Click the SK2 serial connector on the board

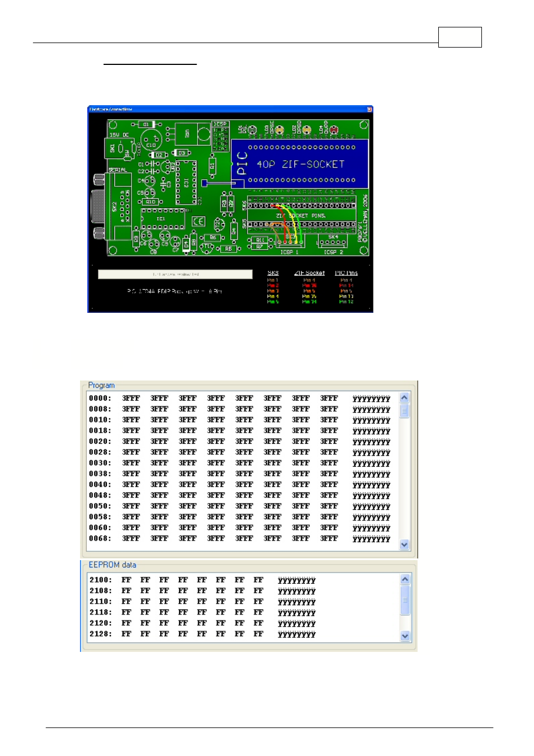click(x=112, y=206)
